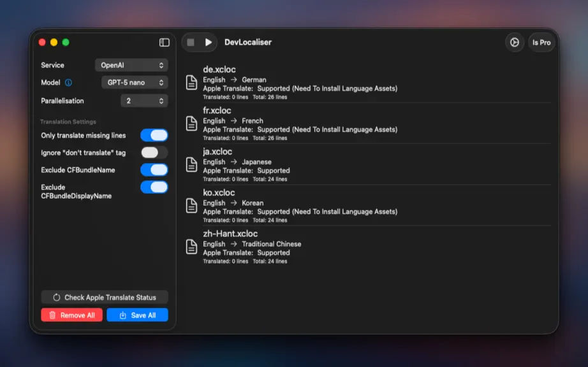Image resolution: width=588 pixels, height=367 pixels.
Task: Open the Parallelisation dropdown showing 2
Action: (x=144, y=101)
